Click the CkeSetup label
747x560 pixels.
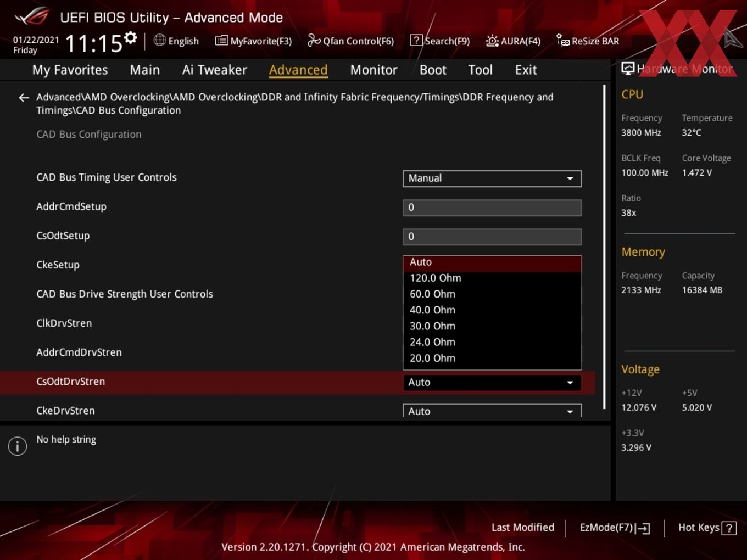(x=58, y=265)
